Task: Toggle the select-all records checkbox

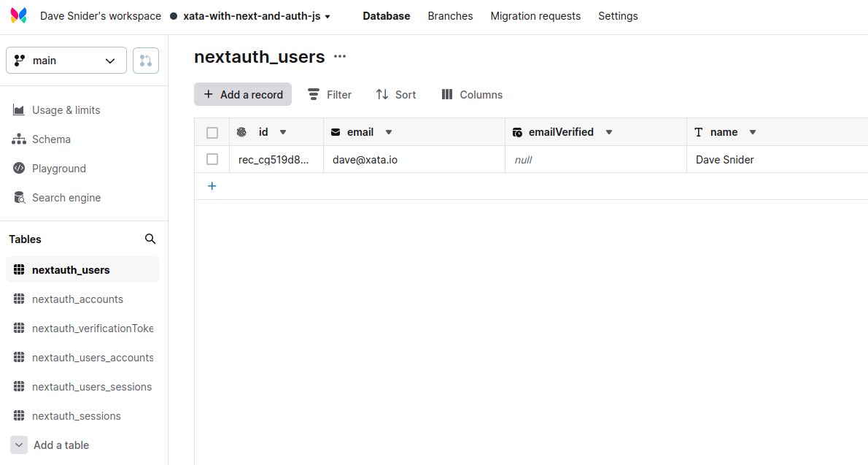Action: click(212, 132)
